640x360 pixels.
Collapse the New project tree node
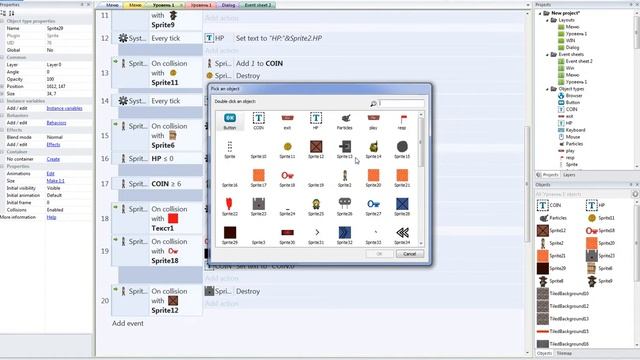[540, 13]
